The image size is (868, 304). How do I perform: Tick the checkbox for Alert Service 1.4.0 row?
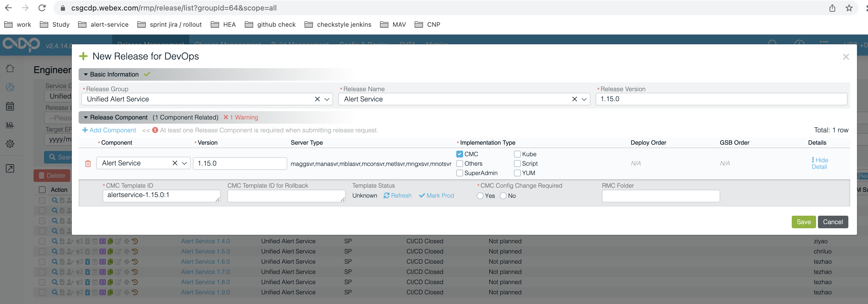point(42,241)
